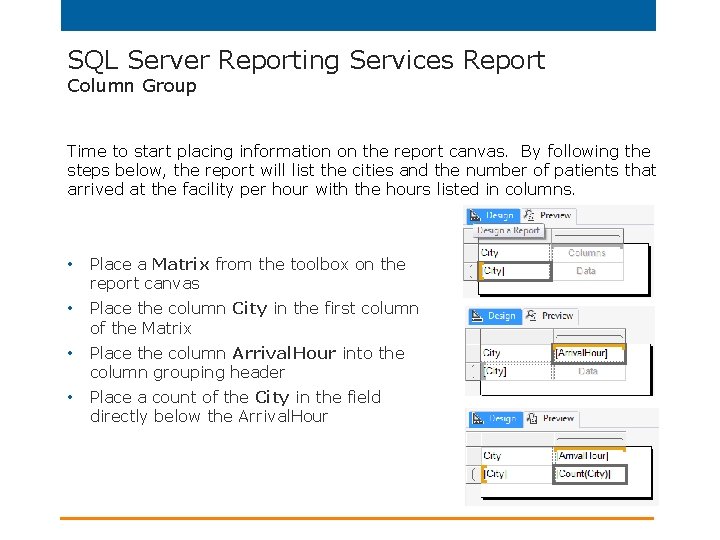Screen dimensions: 720x540
Task: Click Preview tab in first matrix screenshot
Action: pyautogui.click(x=549, y=215)
